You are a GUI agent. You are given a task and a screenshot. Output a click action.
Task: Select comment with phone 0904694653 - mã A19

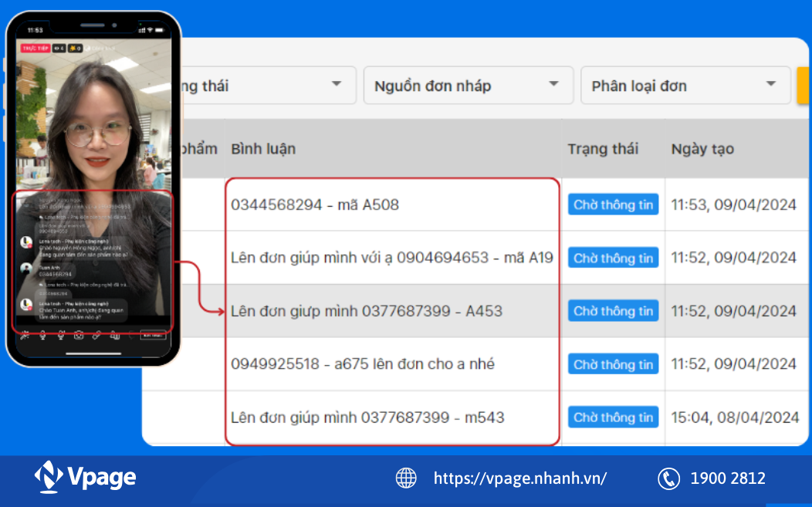click(392, 258)
